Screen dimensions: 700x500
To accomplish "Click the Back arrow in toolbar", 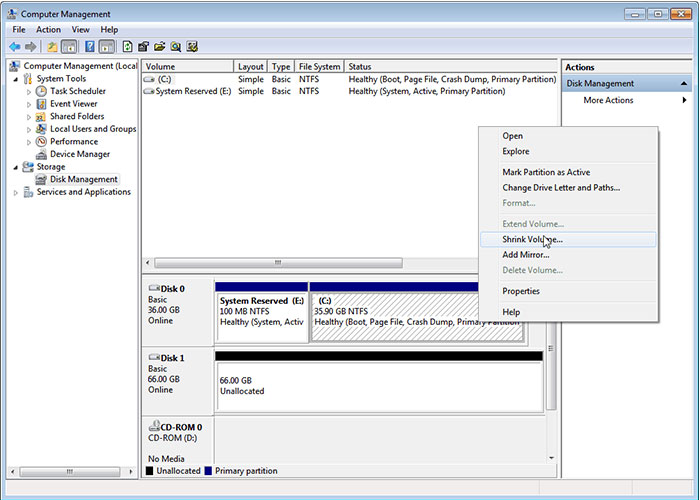I will click(x=15, y=46).
